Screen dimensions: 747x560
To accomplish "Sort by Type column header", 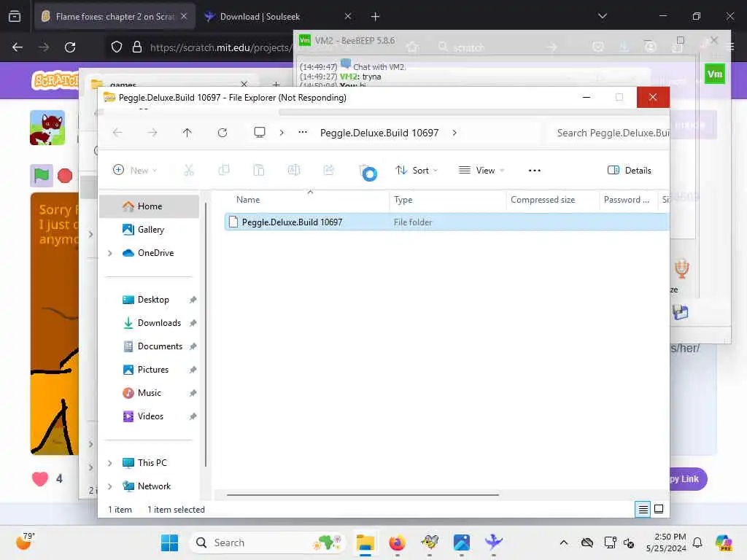I will 447,200.
